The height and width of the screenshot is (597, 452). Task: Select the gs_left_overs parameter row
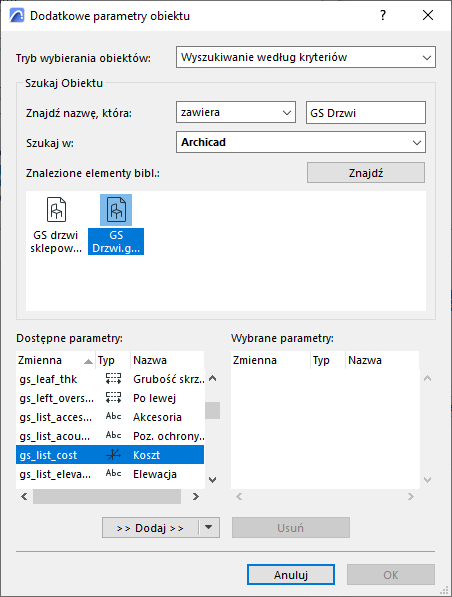tap(110, 398)
